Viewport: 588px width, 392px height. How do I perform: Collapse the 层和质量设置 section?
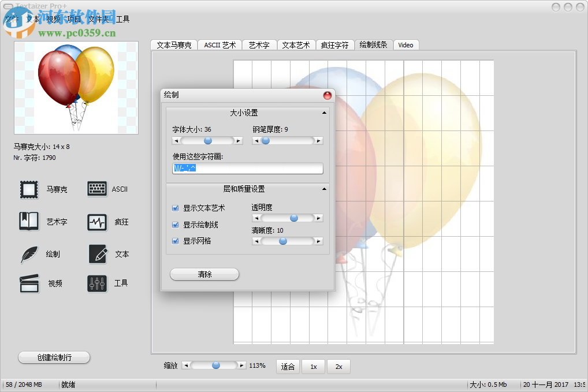point(324,188)
